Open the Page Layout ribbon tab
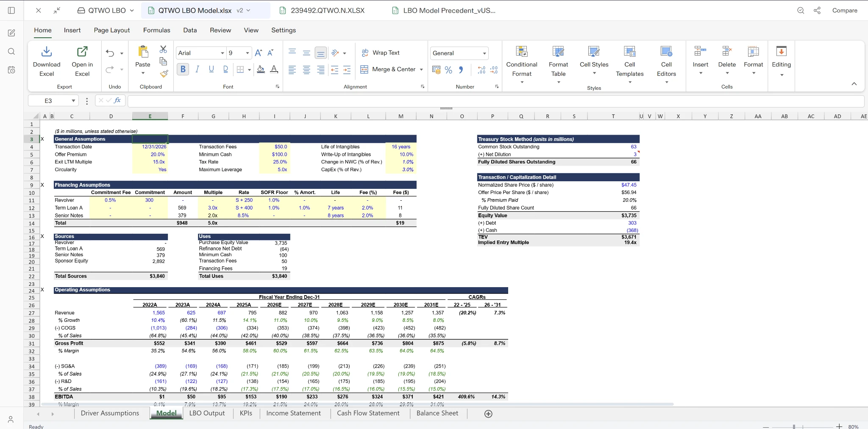The height and width of the screenshot is (429, 868). point(112,30)
